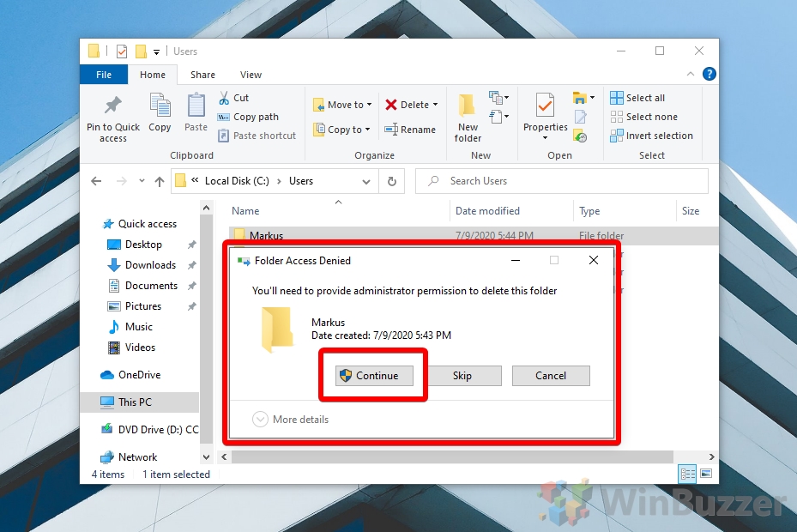Viewport: 797px width, 532px height.
Task: Click Copy path in ribbon
Action: (x=249, y=117)
